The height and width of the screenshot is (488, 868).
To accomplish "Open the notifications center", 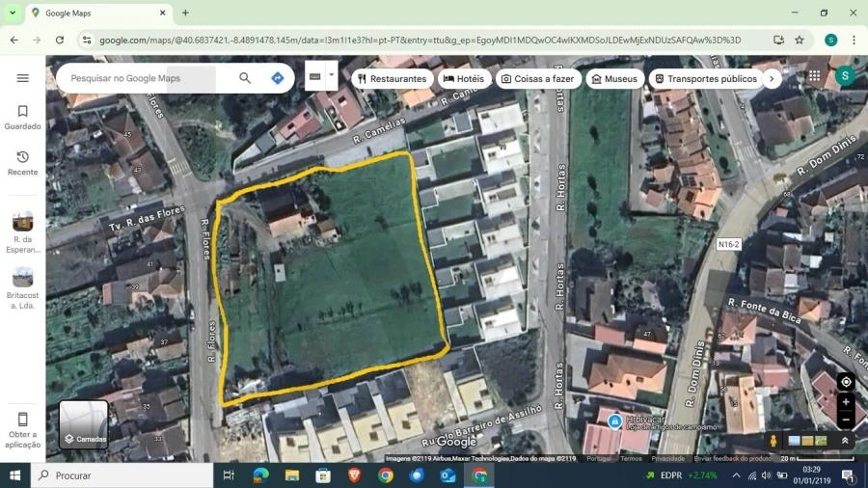I will [x=848, y=475].
